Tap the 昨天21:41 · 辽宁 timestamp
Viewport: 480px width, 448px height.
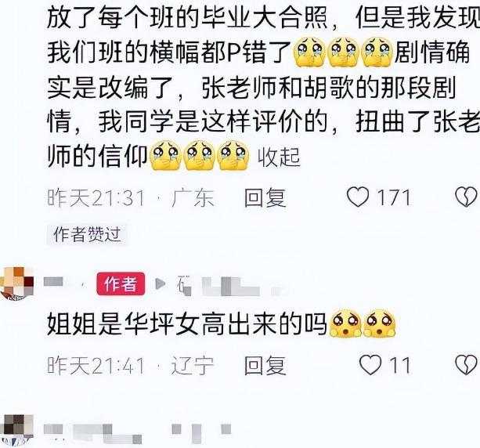click(131, 365)
